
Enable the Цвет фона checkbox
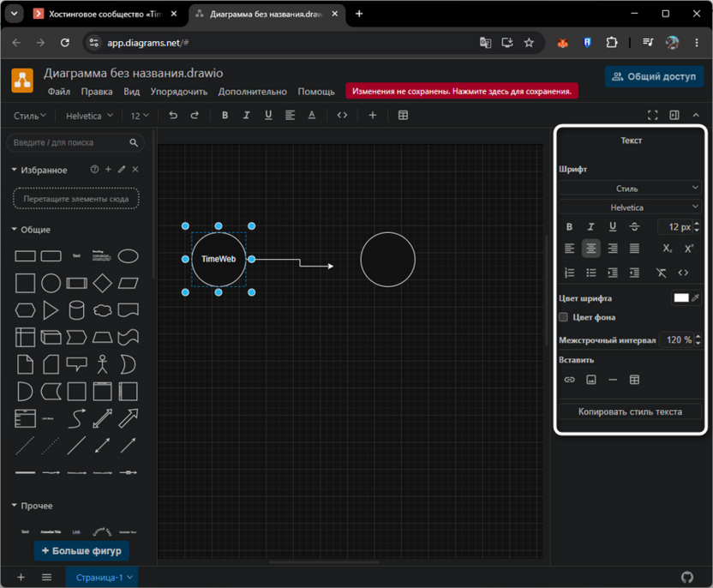click(563, 317)
